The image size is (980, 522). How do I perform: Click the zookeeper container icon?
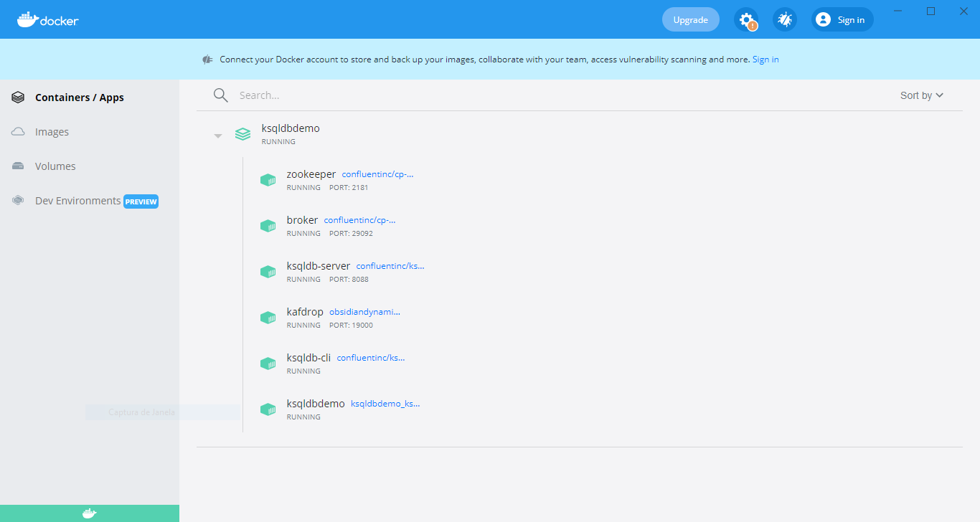(x=268, y=179)
